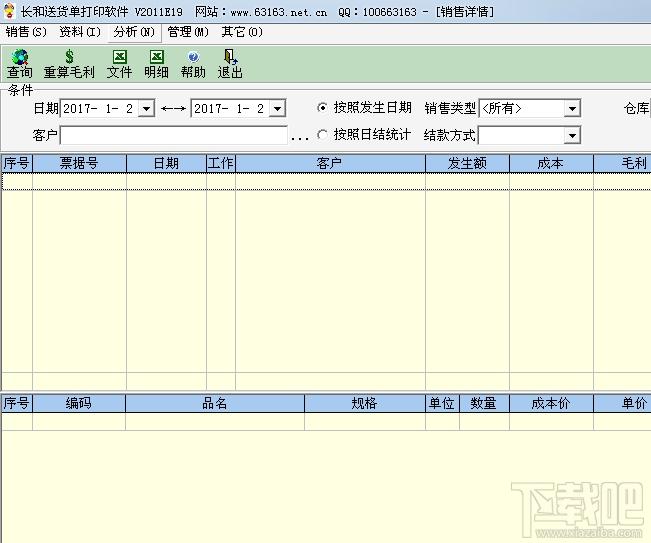This screenshot has width=651, height=543.
Task: Sort by 票据号 column header
Action: [x=79, y=163]
